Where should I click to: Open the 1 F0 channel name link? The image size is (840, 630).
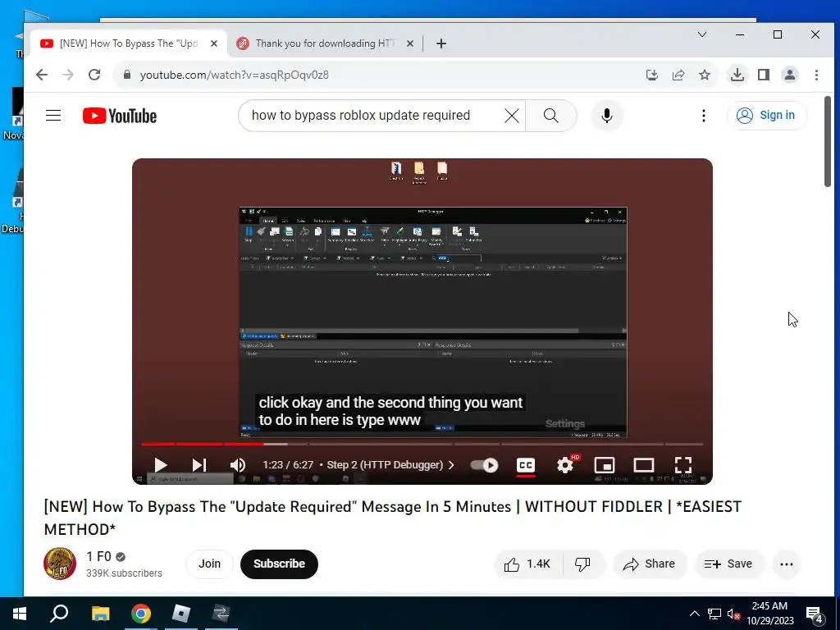click(x=98, y=557)
